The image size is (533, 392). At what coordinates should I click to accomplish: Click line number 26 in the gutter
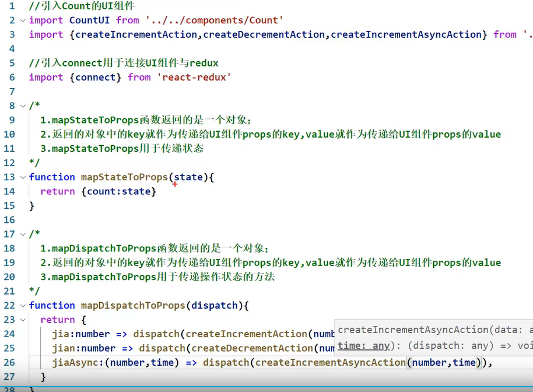[9, 362]
